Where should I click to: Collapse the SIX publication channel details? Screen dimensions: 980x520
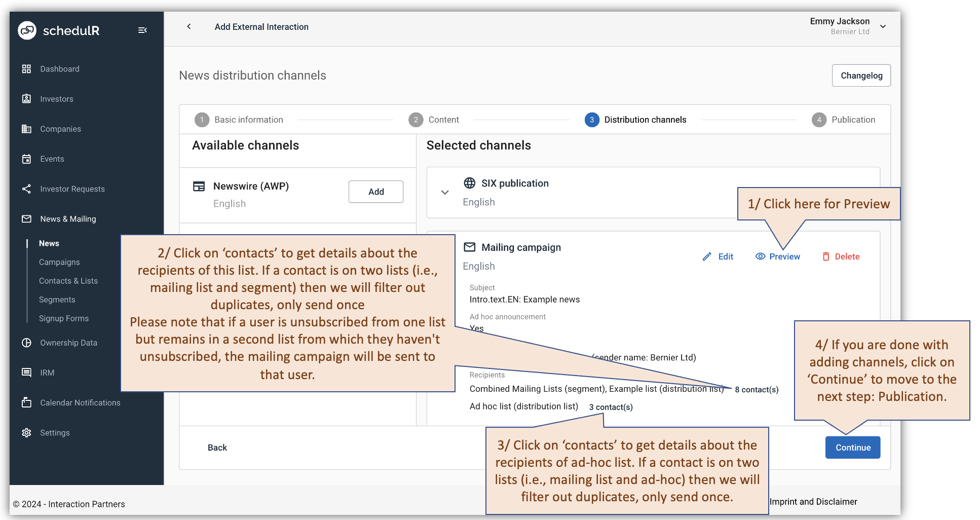click(x=445, y=193)
